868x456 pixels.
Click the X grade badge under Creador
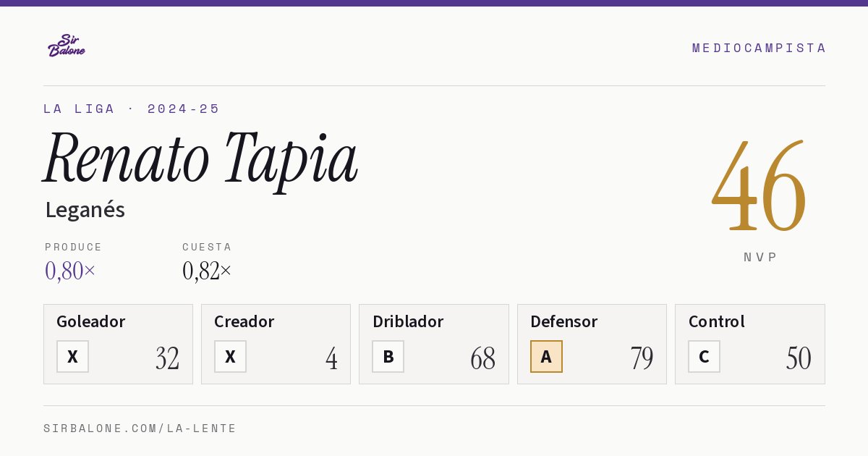point(230,356)
